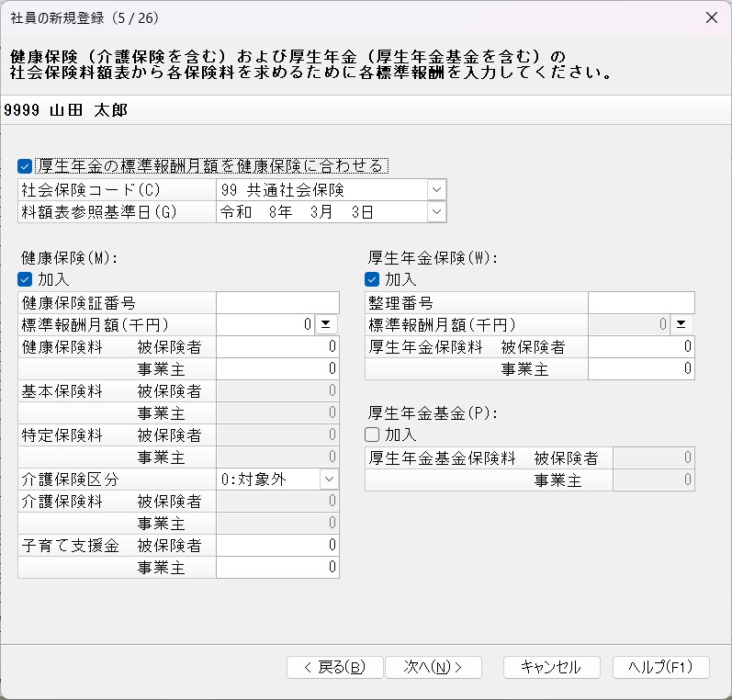This screenshot has width=732, height=700.
Task: Click 健康保険料 事業主 amount field
Action: click(277, 369)
